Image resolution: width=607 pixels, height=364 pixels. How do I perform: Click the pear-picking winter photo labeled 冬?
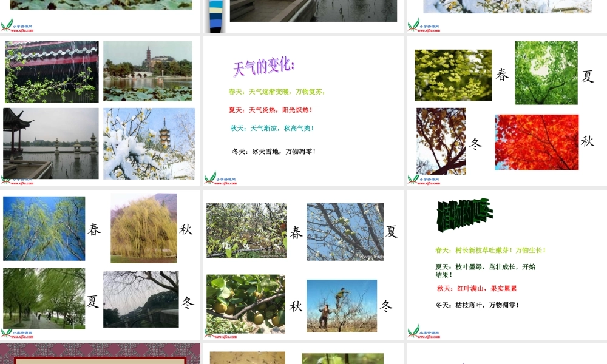click(341, 305)
